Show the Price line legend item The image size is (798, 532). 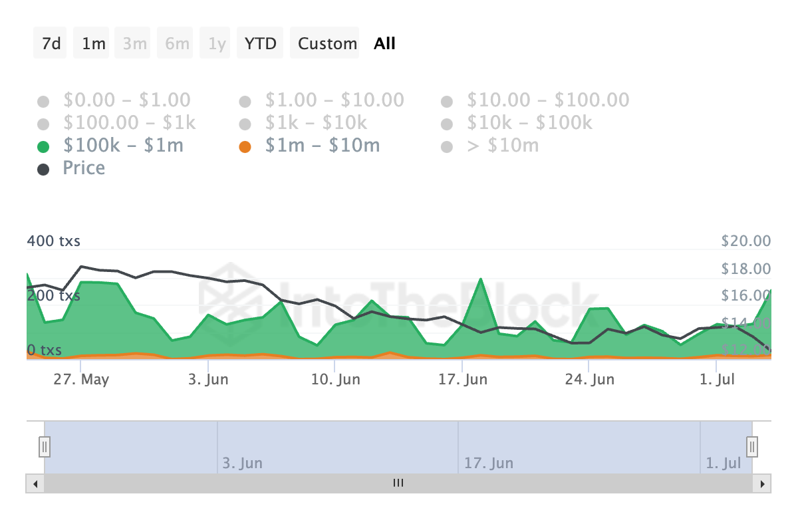pyautogui.click(x=84, y=168)
